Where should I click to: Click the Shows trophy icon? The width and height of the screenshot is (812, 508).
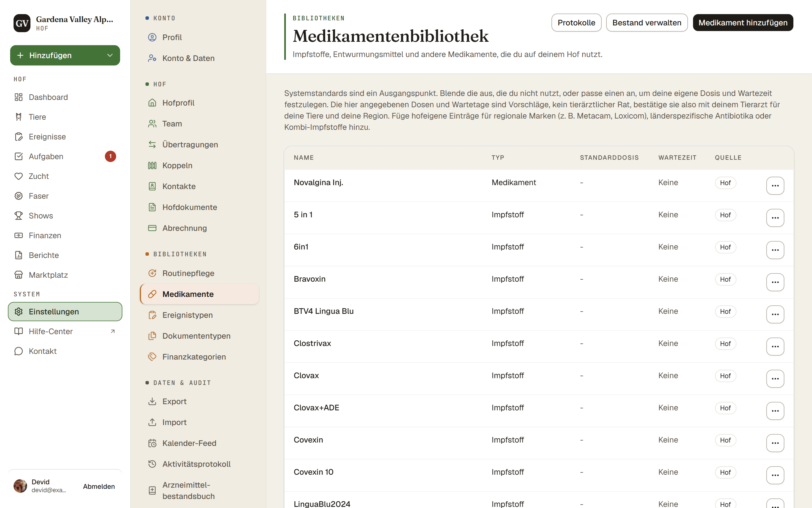pos(18,216)
